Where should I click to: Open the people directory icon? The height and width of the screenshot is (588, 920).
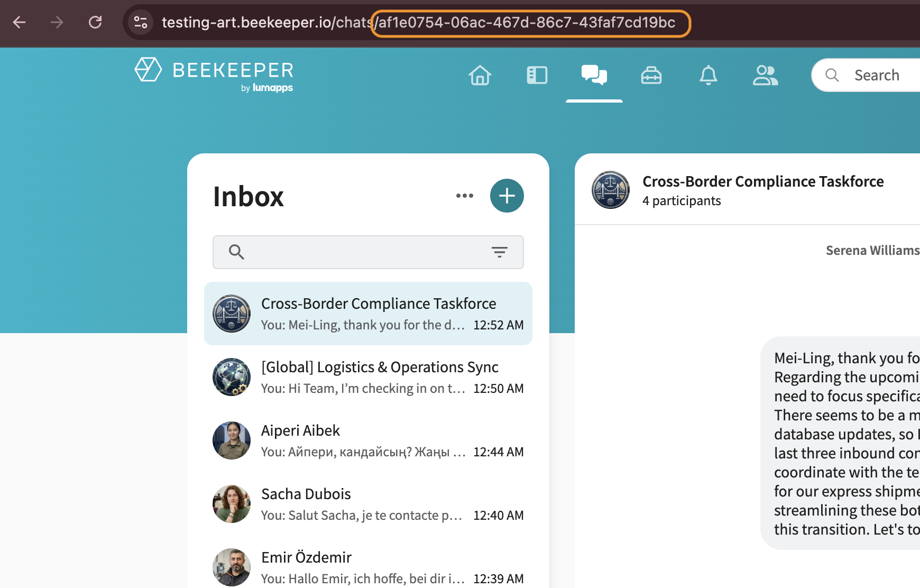tap(766, 75)
